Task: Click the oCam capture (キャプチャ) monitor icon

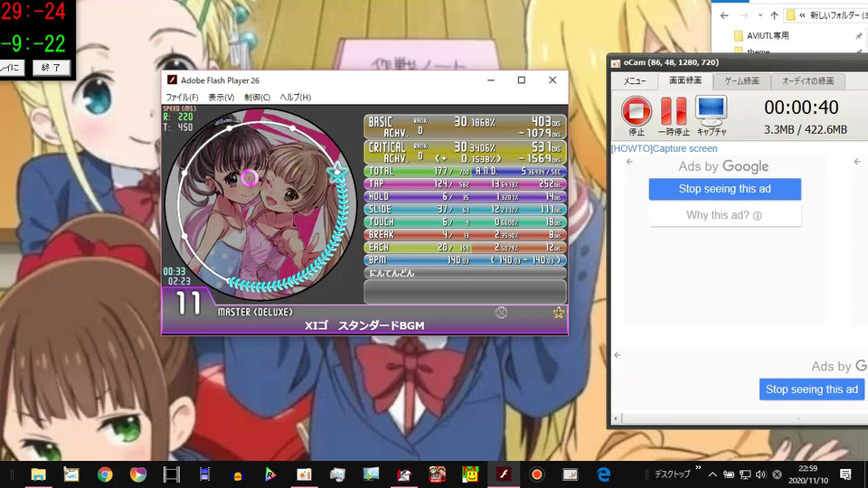Action: point(712,110)
